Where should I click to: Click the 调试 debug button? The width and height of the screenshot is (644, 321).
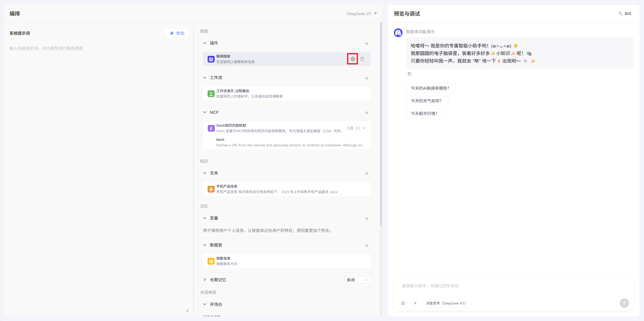tap(625, 14)
